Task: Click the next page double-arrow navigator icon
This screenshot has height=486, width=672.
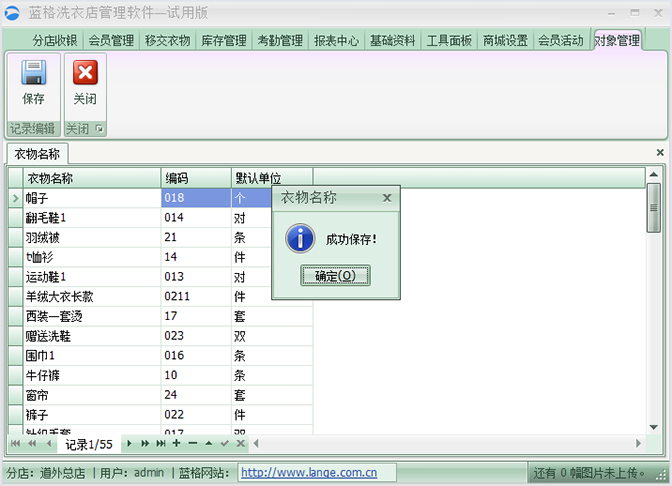Action: [x=145, y=443]
